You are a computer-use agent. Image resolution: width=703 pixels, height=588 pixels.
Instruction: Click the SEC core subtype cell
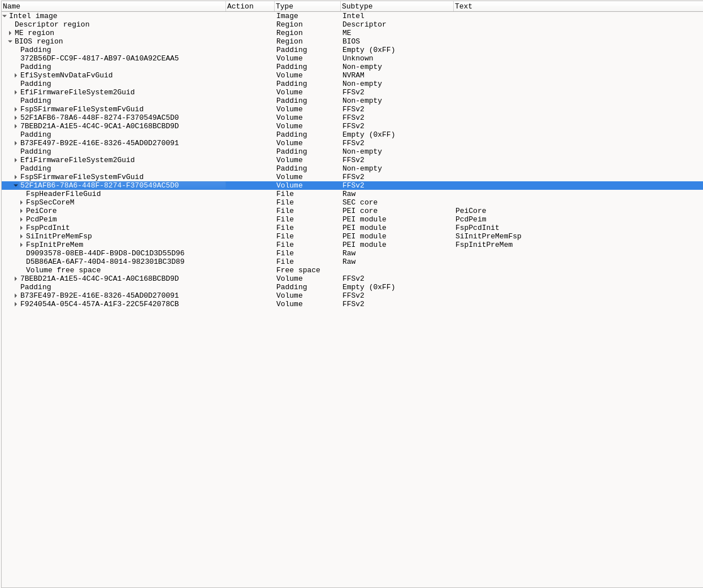(x=360, y=202)
